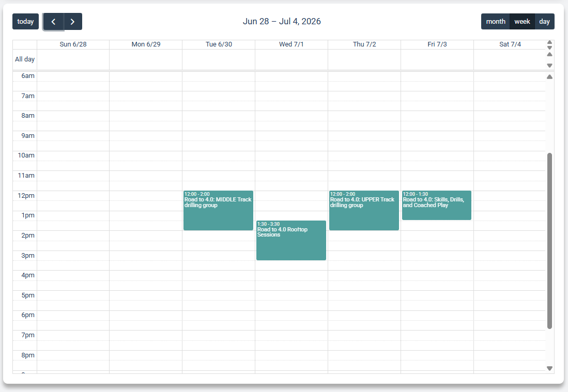The height and width of the screenshot is (392, 568).
Task: Switch to month view
Action: click(x=495, y=22)
